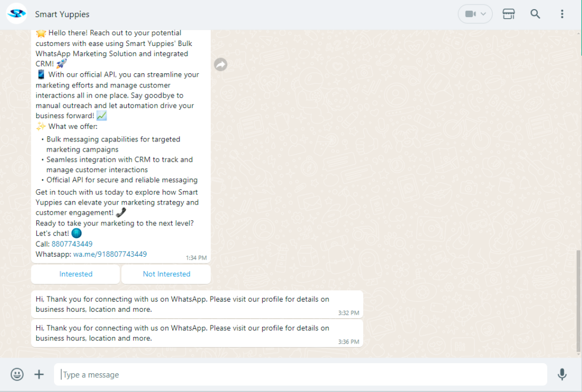Click the 1:34 PM promotional message bubble
Image resolution: width=582 pixels, height=392 pixels.
[120, 142]
